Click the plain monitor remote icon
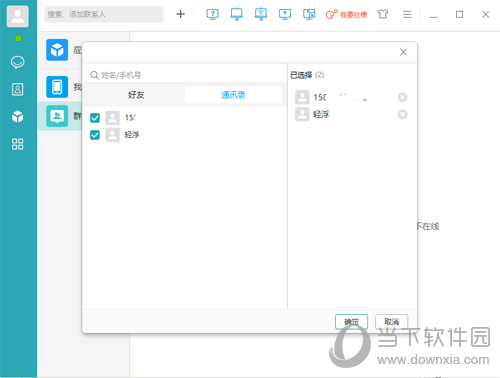This screenshot has width=500, height=378. (237, 14)
